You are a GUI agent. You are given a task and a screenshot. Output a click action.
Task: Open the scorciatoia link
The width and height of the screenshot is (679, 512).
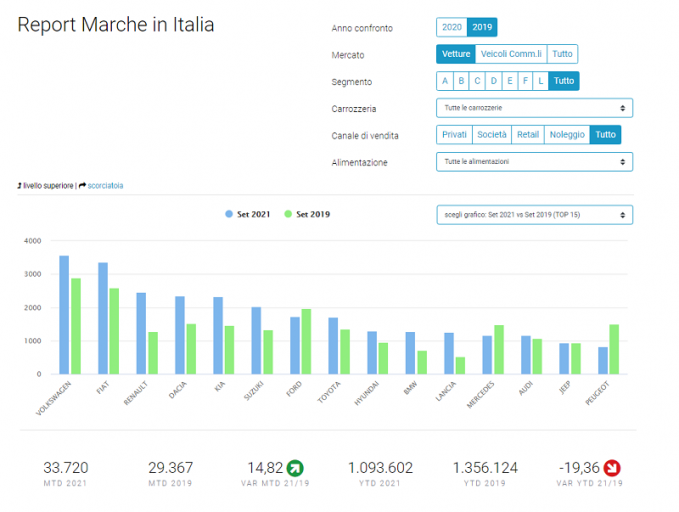(x=105, y=186)
